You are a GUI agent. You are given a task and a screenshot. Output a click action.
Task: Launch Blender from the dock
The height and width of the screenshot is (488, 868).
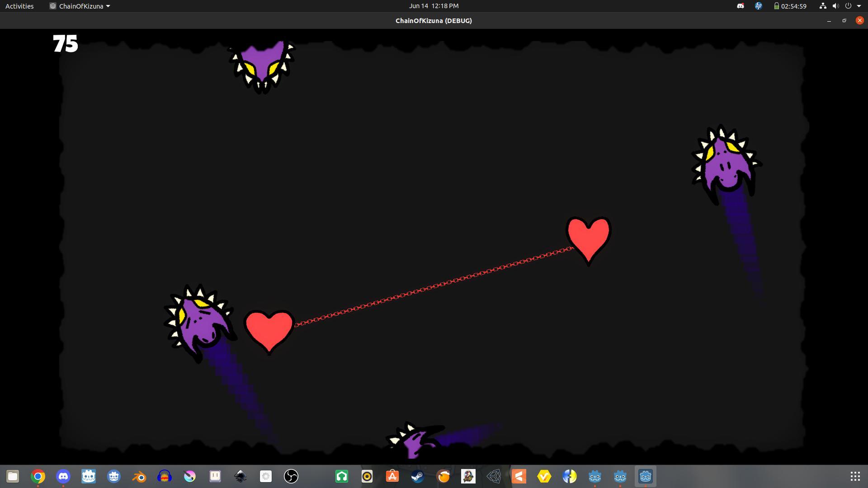point(139,476)
